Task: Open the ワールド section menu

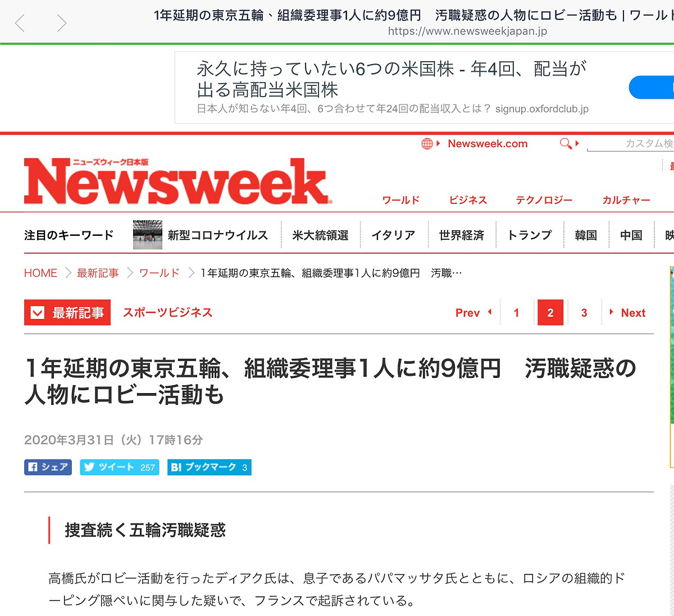Action: (401, 200)
